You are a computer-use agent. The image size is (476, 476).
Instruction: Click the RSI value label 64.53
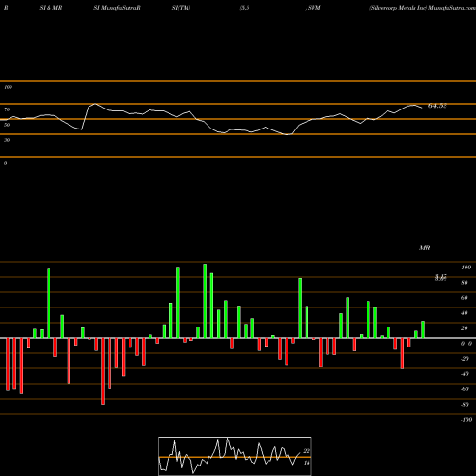pos(438,106)
